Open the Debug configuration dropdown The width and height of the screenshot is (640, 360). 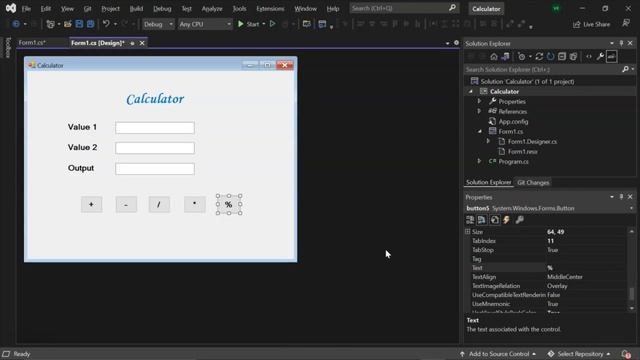coord(158,24)
